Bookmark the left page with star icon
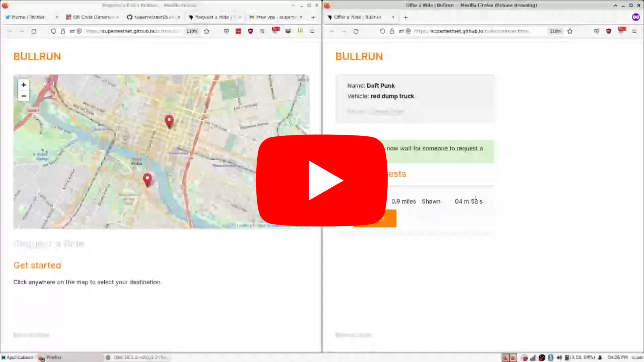The image size is (644, 362). point(207,31)
